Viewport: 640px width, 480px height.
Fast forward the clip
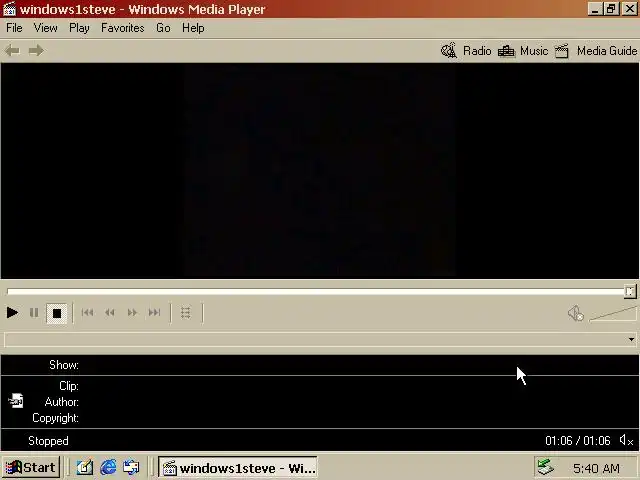coord(132,313)
